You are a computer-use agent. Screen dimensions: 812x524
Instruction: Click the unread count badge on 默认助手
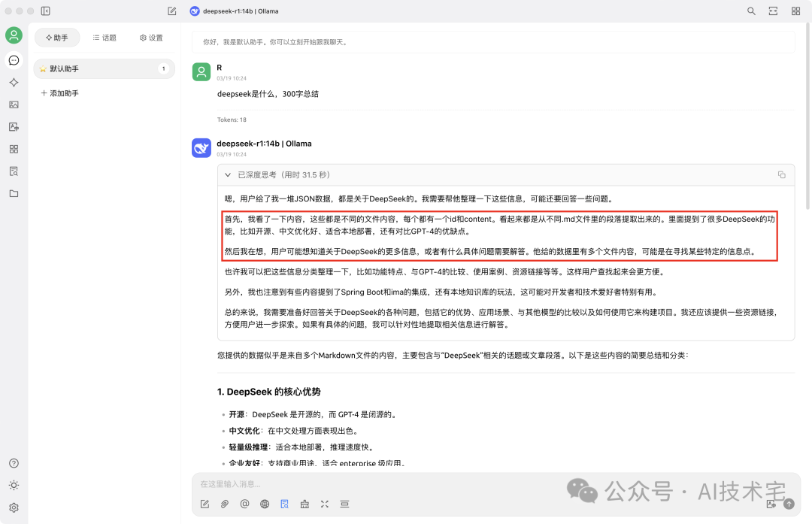[x=164, y=69]
